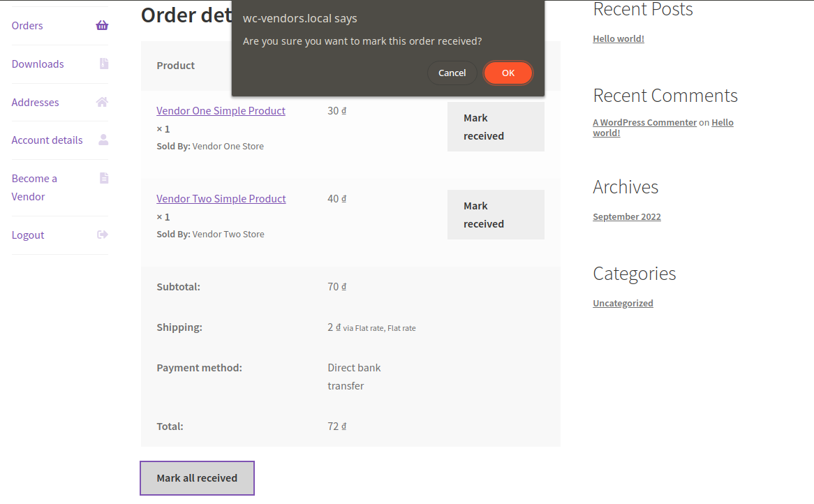The height and width of the screenshot is (504, 814).
Task: Click the Payment method: label
Action: point(200,367)
